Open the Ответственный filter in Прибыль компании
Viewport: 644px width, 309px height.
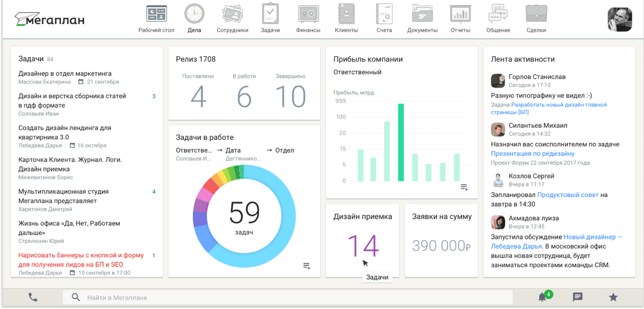pyautogui.click(x=357, y=73)
